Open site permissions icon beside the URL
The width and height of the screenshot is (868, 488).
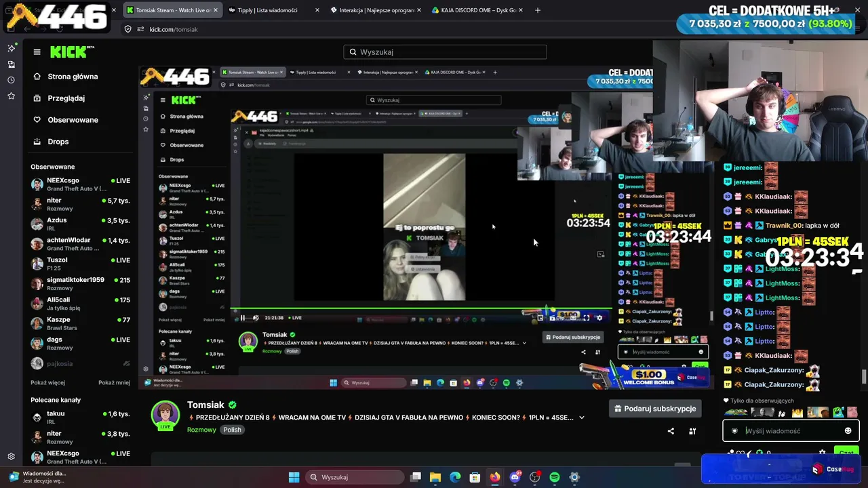click(x=141, y=29)
